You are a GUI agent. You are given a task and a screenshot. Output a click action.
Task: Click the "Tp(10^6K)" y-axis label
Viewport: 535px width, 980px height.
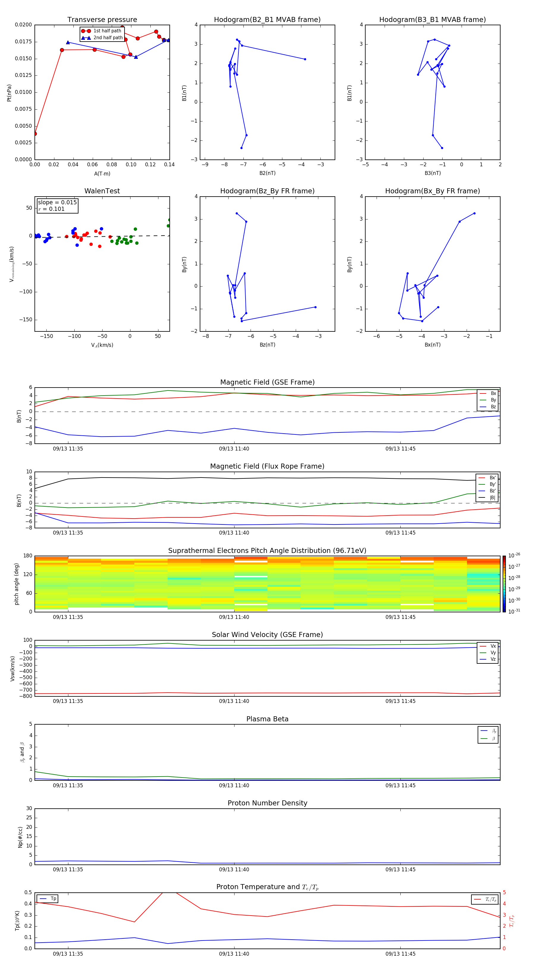click(x=18, y=921)
